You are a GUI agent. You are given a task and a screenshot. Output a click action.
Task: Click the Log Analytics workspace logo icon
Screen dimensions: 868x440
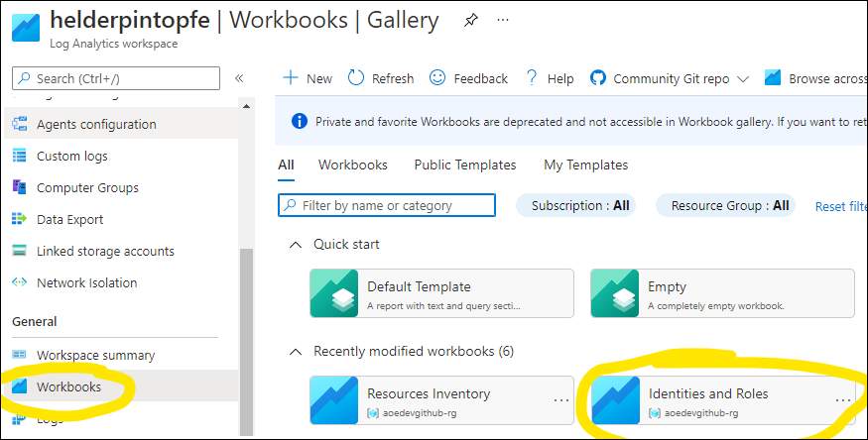26,27
